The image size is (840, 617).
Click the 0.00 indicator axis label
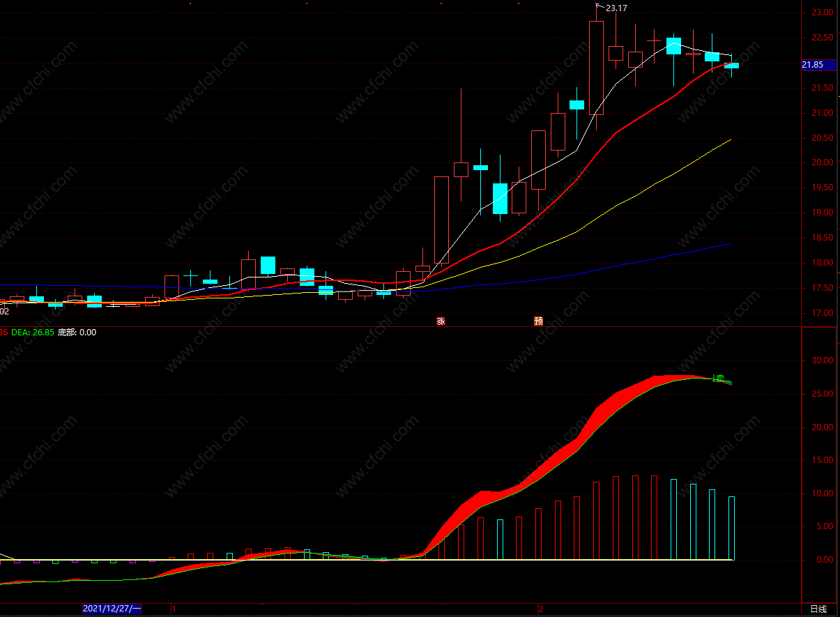point(825,560)
